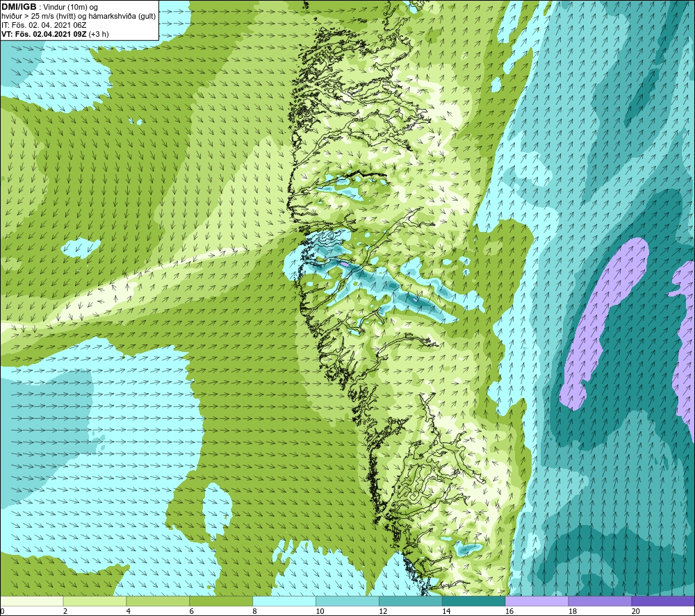Click the scale label "8"
This screenshot has width=695, height=616.
(254, 612)
